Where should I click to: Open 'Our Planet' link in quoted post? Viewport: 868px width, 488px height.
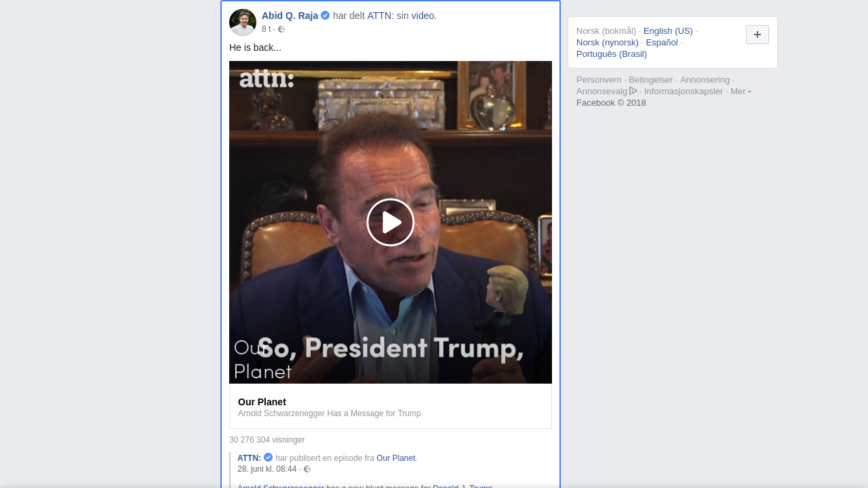[x=396, y=458]
